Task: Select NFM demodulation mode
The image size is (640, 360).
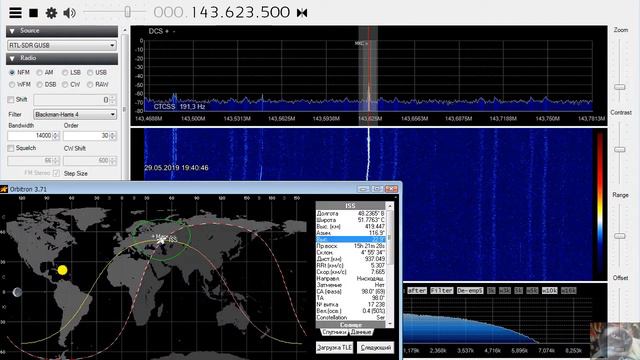Action: click(x=20, y=72)
